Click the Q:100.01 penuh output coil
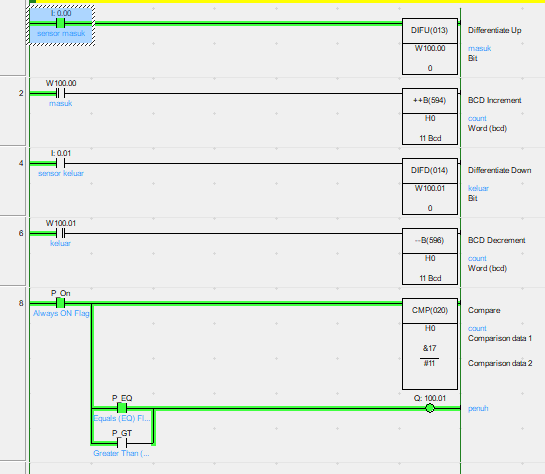 pos(430,408)
